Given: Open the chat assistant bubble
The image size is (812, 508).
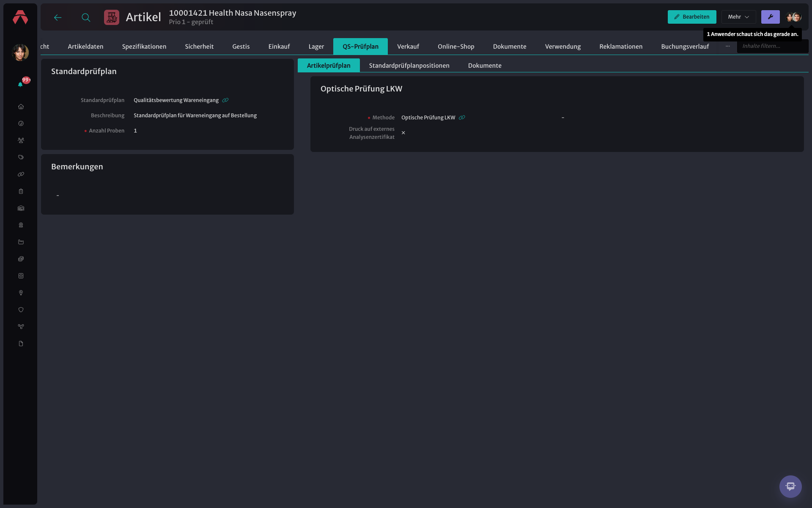Looking at the screenshot, I should (790, 486).
